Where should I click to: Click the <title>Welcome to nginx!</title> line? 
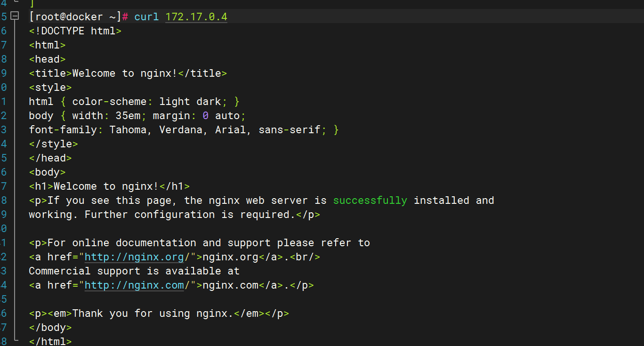coord(128,73)
